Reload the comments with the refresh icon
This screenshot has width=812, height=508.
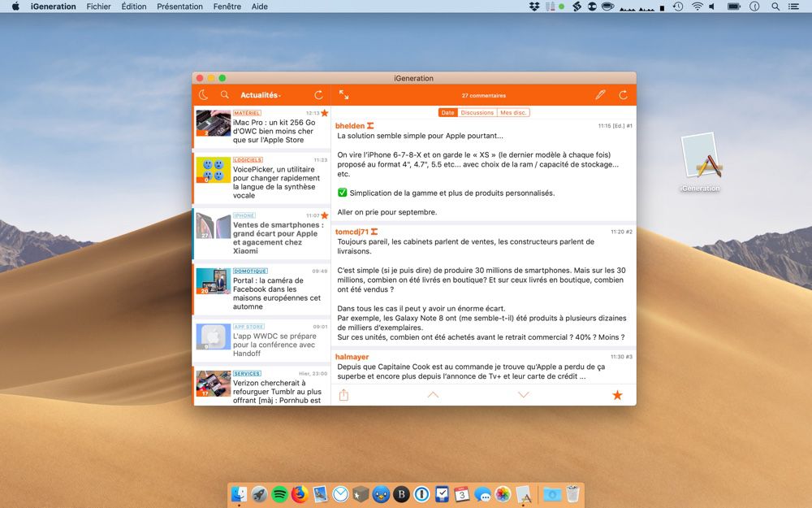(624, 95)
